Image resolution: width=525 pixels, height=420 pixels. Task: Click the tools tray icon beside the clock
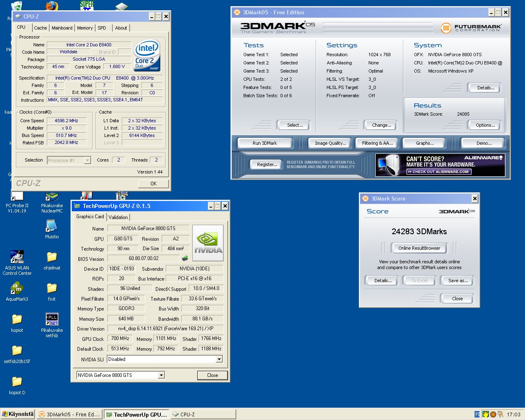[500, 414]
